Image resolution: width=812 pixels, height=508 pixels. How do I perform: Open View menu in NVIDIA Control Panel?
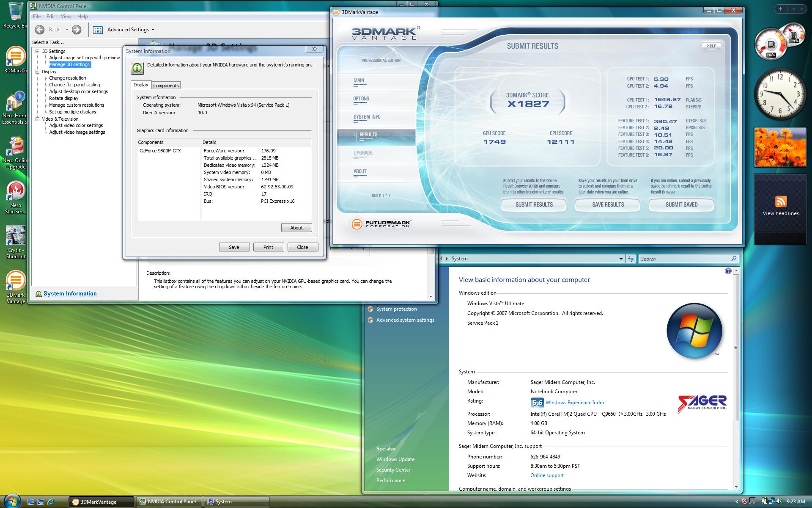point(66,17)
